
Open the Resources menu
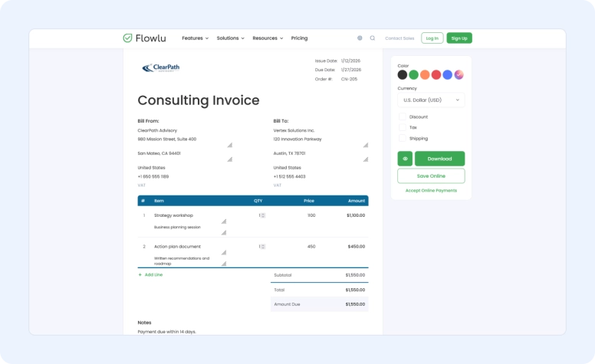pyautogui.click(x=268, y=38)
